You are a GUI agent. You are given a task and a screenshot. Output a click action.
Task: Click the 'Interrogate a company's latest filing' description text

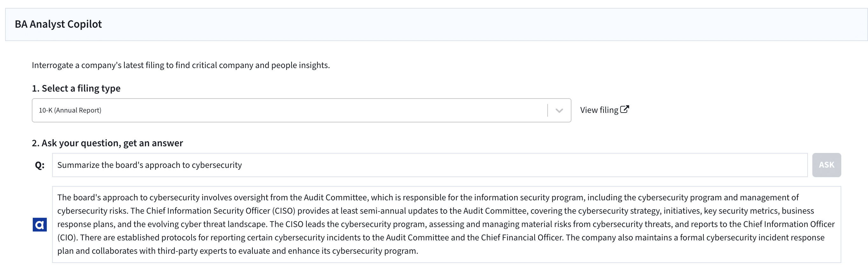tap(181, 65)
